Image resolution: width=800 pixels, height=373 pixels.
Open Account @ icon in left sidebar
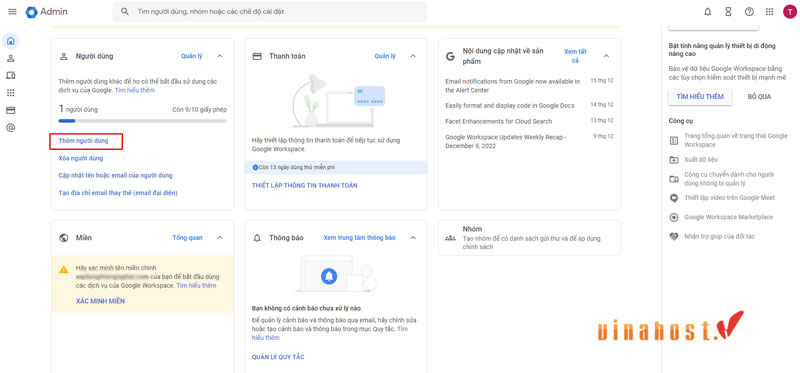pyautogui.click(x=10, y=128)
